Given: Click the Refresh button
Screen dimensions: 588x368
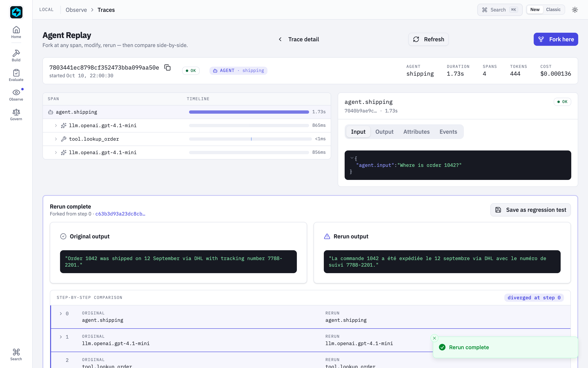Looking at the screenshot, I should point(428,39).
